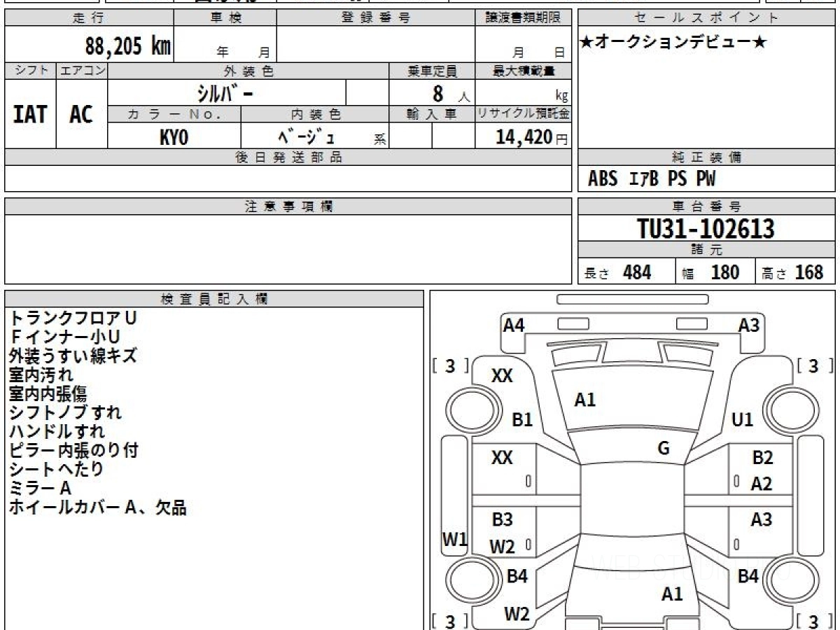The width and height of the screenshot is (840, 630).
Task: Click the B2 mark on the diagram
Action: (762, 458)
